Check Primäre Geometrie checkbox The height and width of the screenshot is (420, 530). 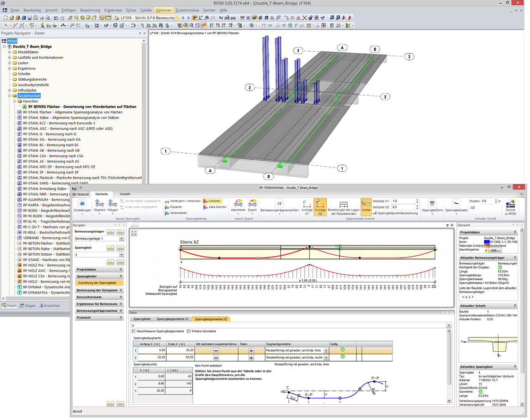pyautogui.click(x=189, y=331)
